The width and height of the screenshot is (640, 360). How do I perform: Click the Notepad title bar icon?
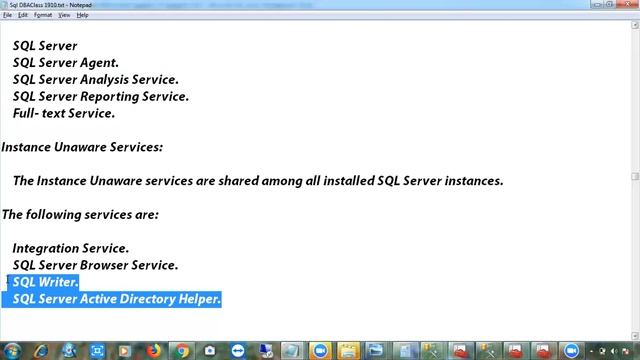pyautogui.click(x=4, y=5)
